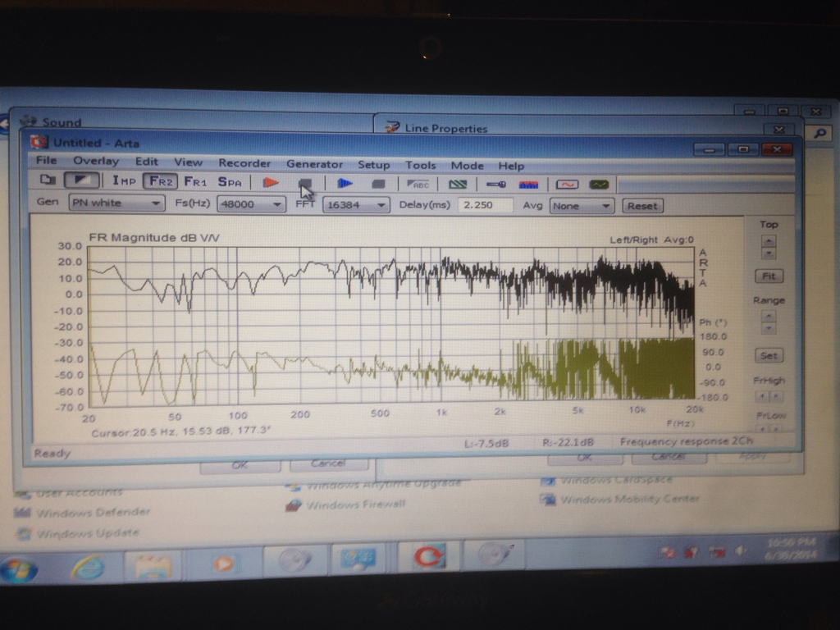
Task: Open Windows Explorer folder on taskbar
Action: click(153, 566)
